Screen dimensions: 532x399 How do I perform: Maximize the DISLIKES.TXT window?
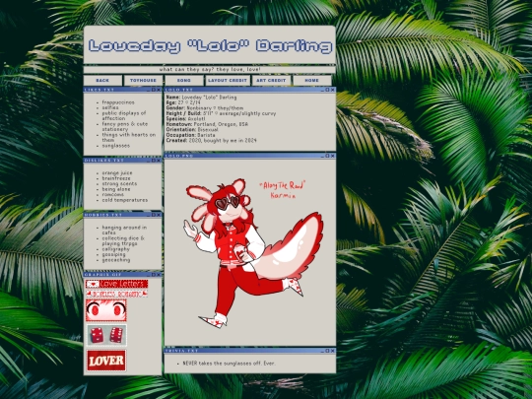(x=154, y=161)
